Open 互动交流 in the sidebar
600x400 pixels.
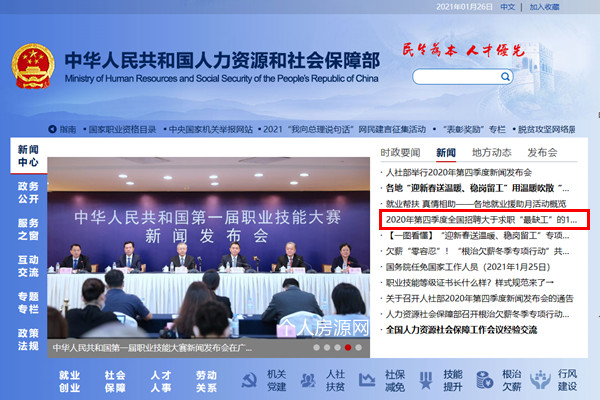click(x=28, y=266)
